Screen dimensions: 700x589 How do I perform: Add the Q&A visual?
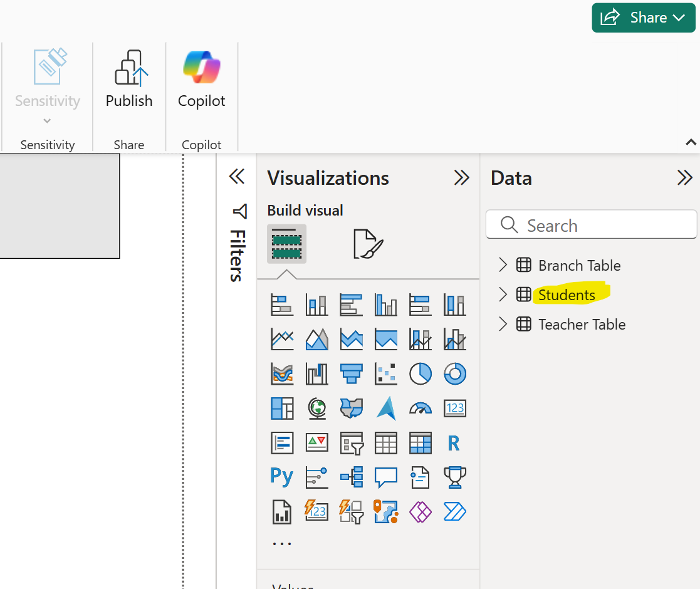pos(385,477)
